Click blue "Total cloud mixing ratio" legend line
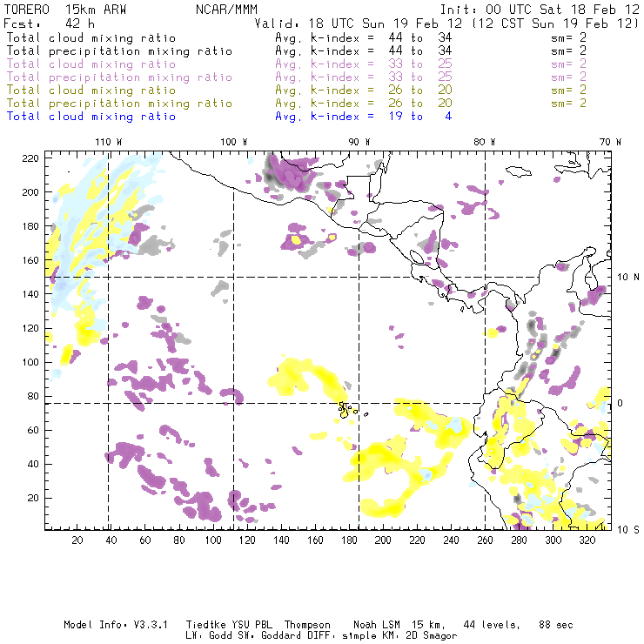Viewport: 644px width, 644px height. click(x=91, y=117)
